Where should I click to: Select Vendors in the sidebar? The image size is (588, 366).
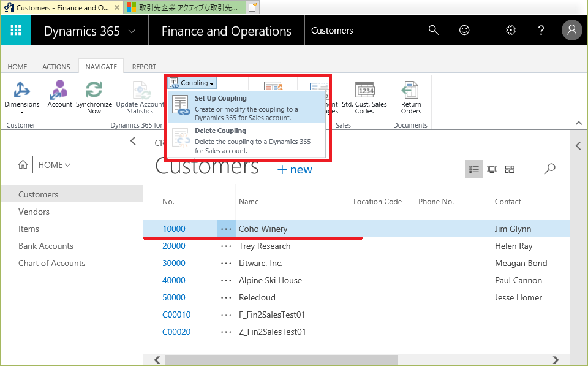[x=34, y=212]
